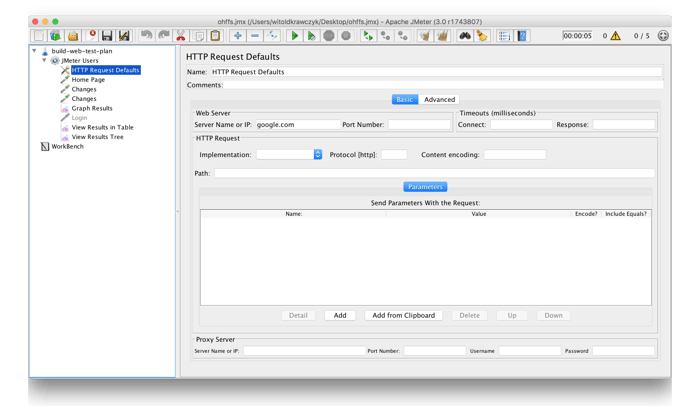Select View Results Tree in tree

(x=97, y=137)
